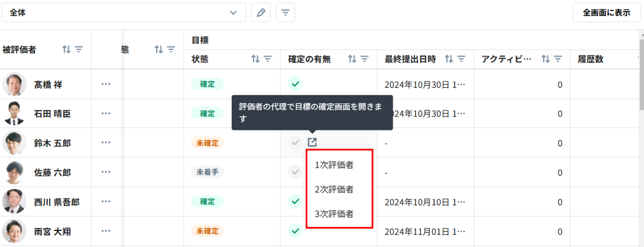
Task: Open the filter icon button next to the pencil
Action: click(285, 13)
